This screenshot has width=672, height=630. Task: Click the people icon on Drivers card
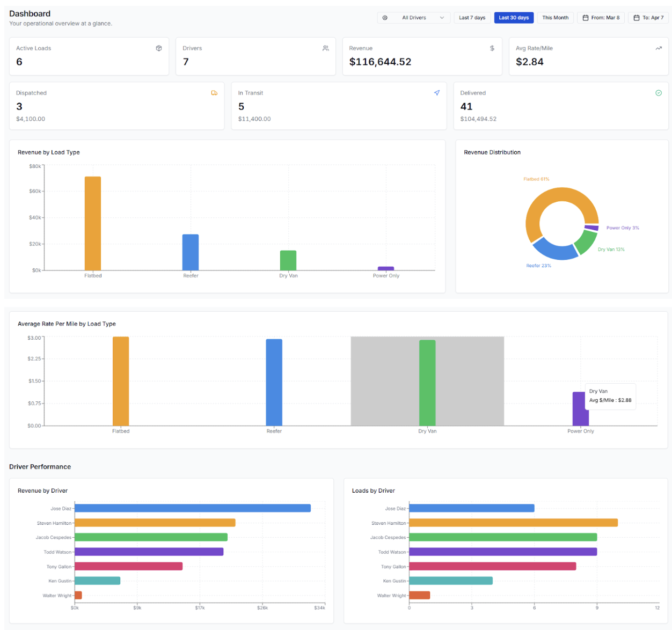(x=326, y=48)
